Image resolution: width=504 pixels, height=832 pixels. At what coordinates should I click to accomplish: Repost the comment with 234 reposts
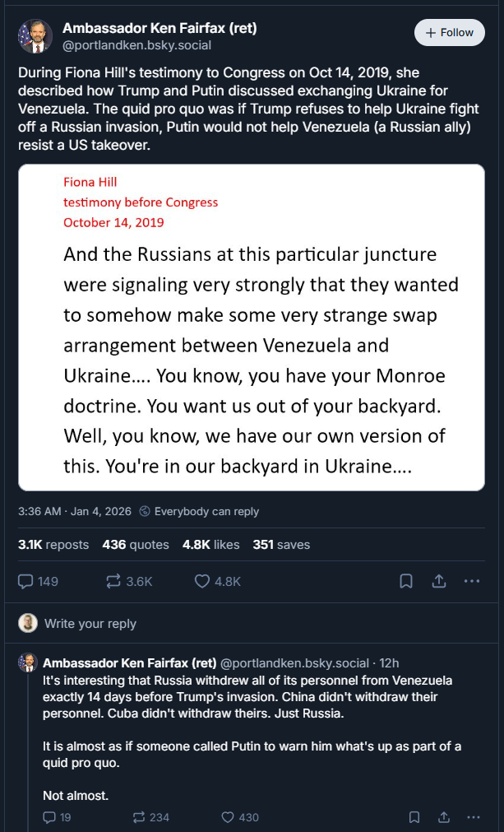click(x=137, y=817)
